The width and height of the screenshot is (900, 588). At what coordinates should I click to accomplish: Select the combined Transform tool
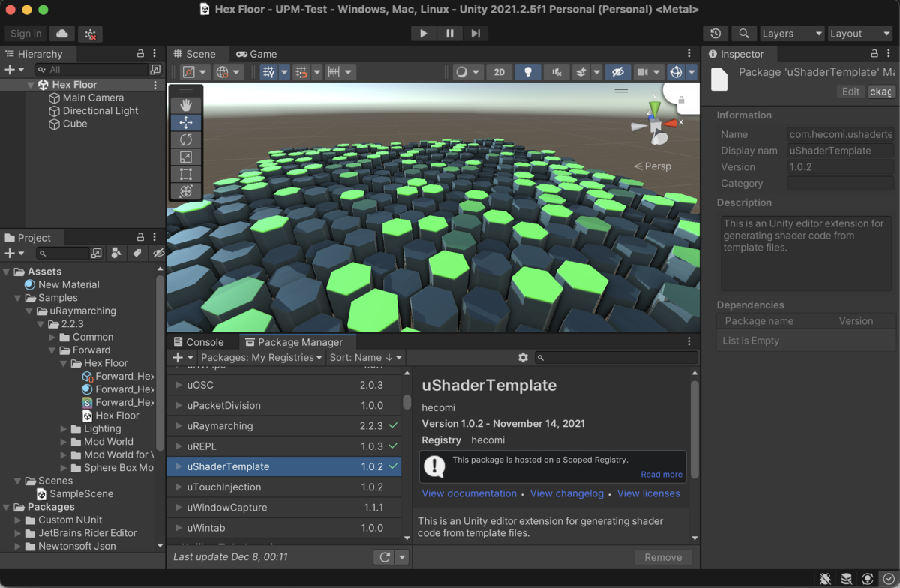(x=186, y=192)
